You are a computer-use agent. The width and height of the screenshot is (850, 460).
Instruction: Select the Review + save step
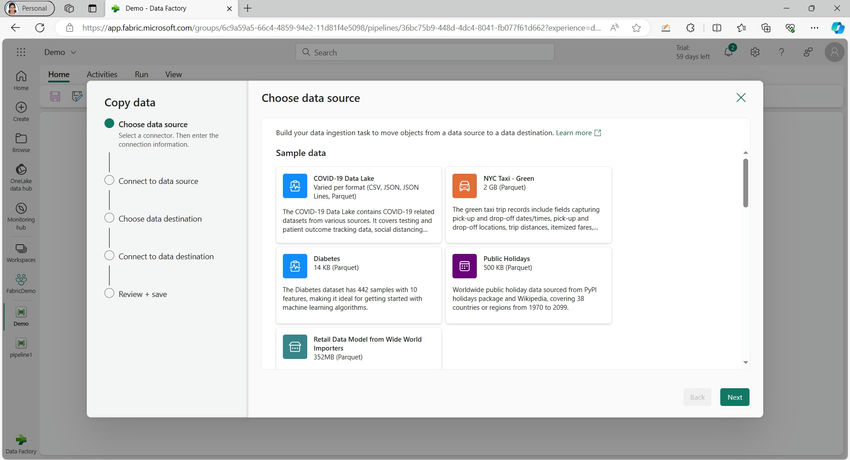click(143, 294)
